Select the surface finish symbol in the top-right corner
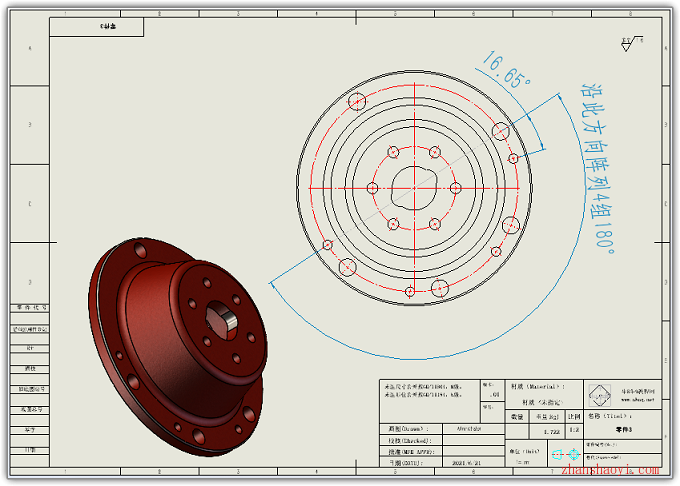The width and height of the screenshot is (680, 486). click(632, 44)
